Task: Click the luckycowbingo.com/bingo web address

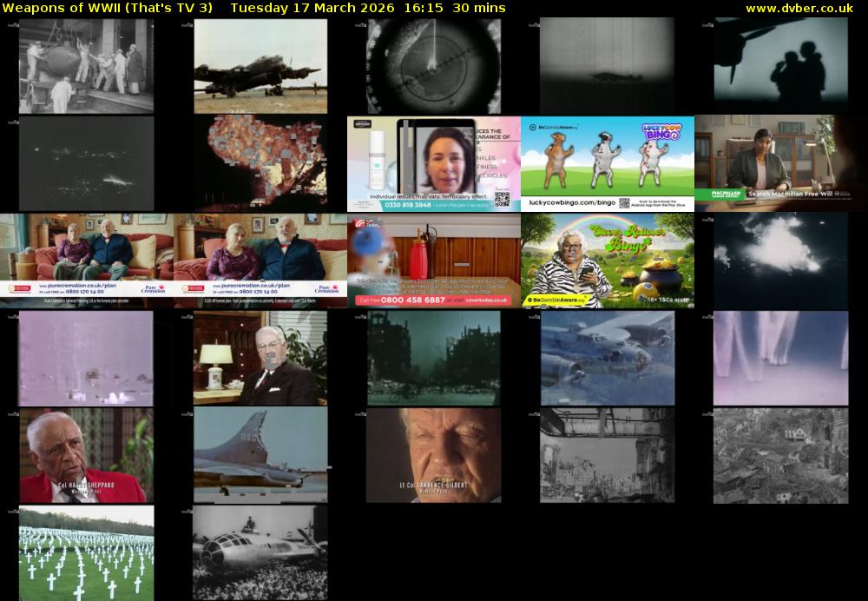Action: [569, 204]
